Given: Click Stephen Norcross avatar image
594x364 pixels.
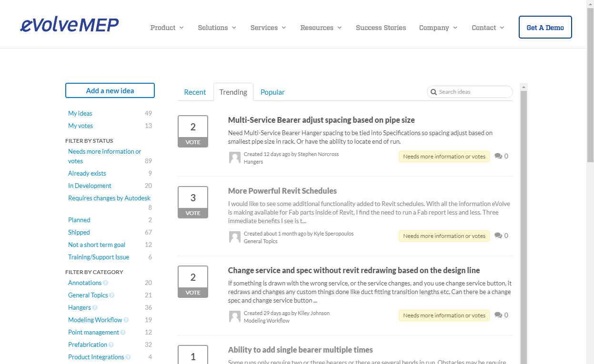Looking at the screenshot, I should coord(235,158).
